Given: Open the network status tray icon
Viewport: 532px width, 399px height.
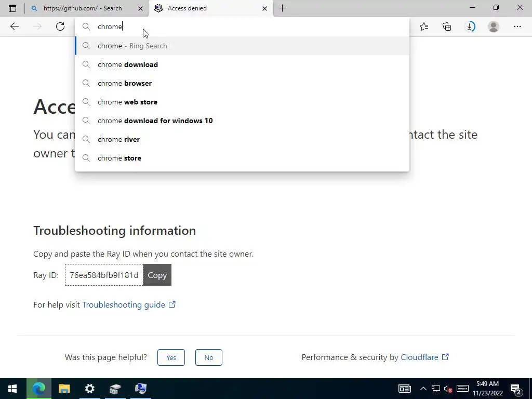Looking at the screenshot, I should [x=436, y=389].
